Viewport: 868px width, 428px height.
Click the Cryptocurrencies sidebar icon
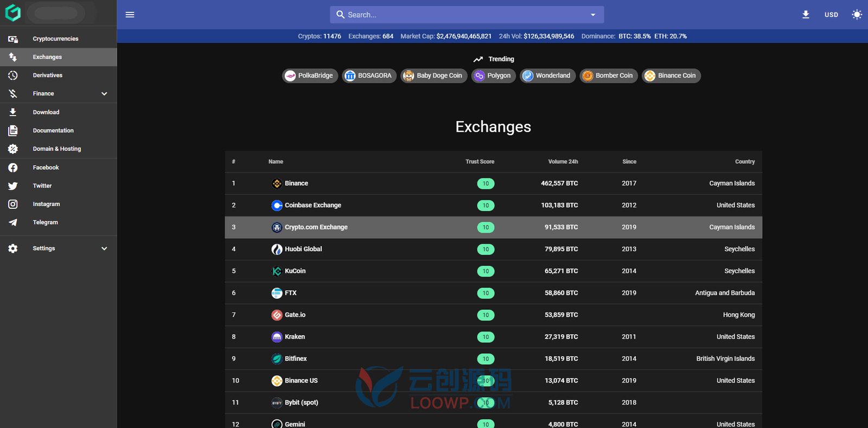(x=13, y=39)
